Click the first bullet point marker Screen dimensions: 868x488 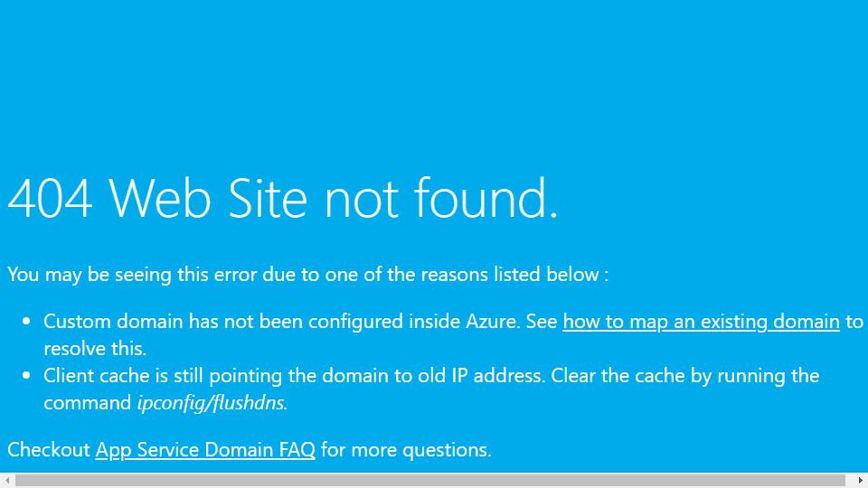26,322
